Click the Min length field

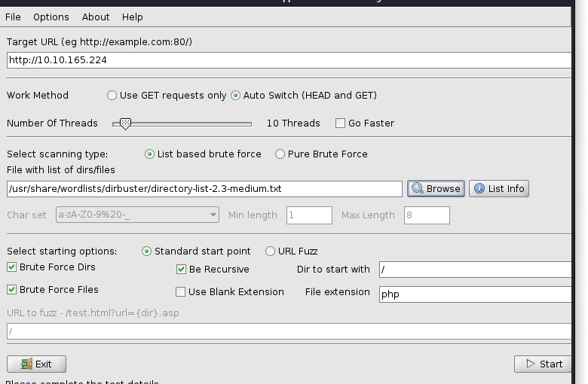309,215
